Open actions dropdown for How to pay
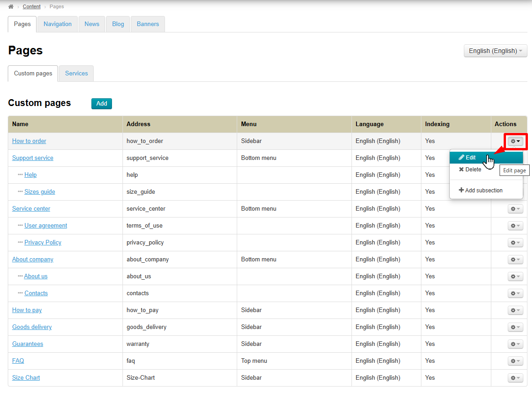Image resolution: width=532 pixels, height=398 pixels. pos(515,310)
